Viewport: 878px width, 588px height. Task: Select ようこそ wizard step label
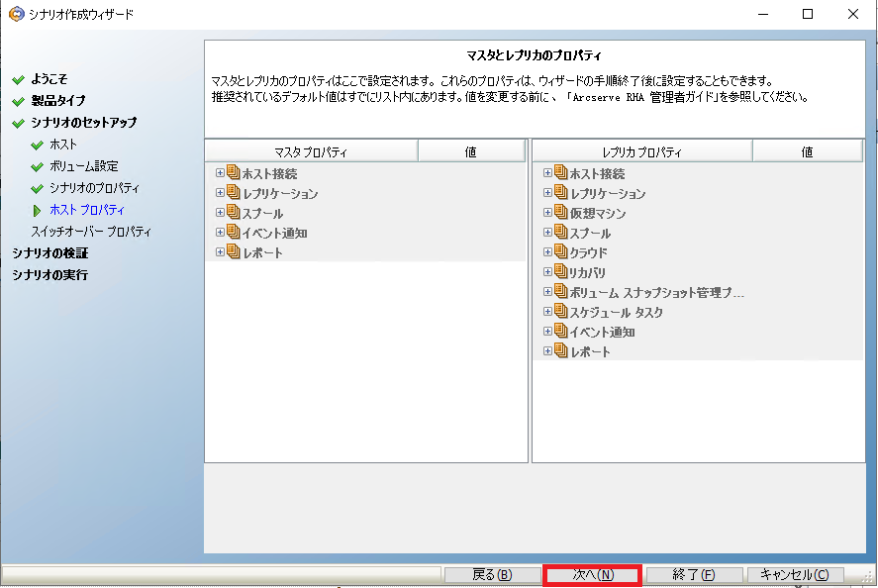coord(49,79)
